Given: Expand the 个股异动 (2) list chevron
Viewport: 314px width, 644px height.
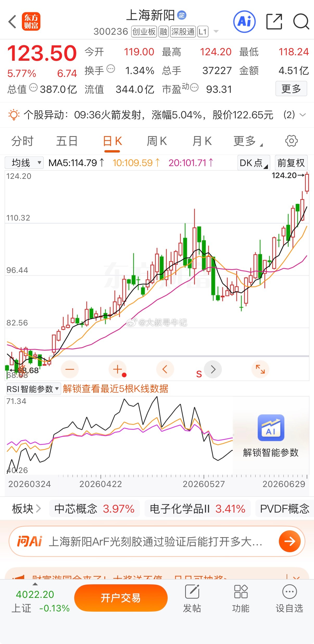Looking at the screenshot, I should click(303, 115).
